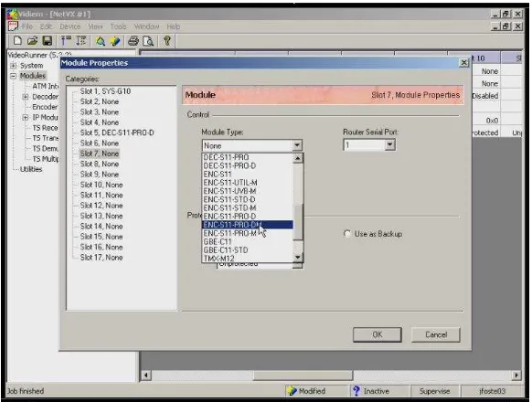Expand the IP Modules tree node
This screenshot has height=402, width=532.
(x=26, y=117)
